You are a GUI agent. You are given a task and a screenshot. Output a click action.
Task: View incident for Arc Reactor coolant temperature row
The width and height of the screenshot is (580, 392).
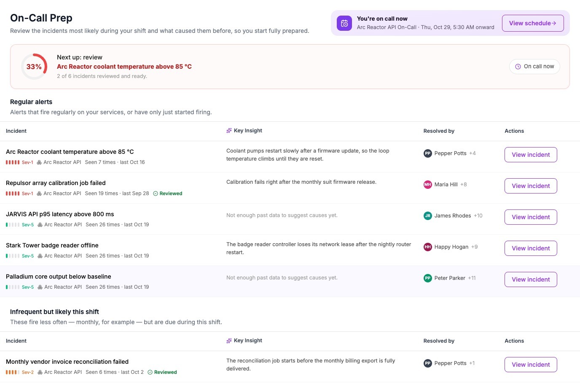531,155
